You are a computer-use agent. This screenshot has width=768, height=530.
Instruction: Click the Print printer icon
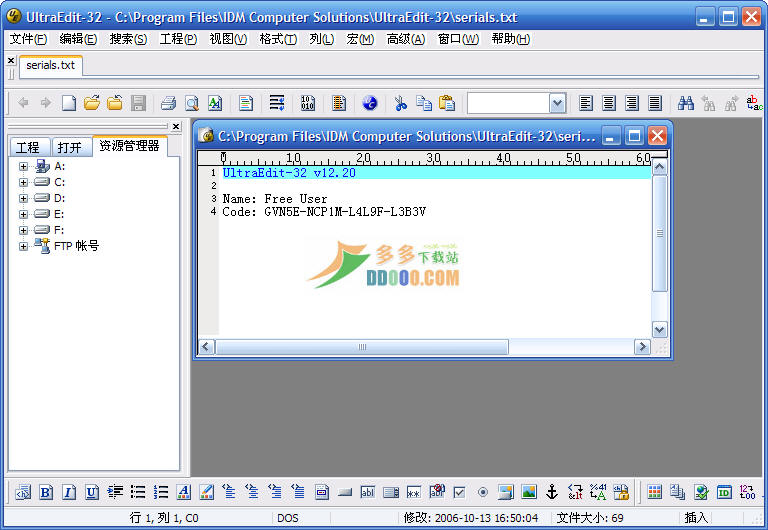(168, 103)
